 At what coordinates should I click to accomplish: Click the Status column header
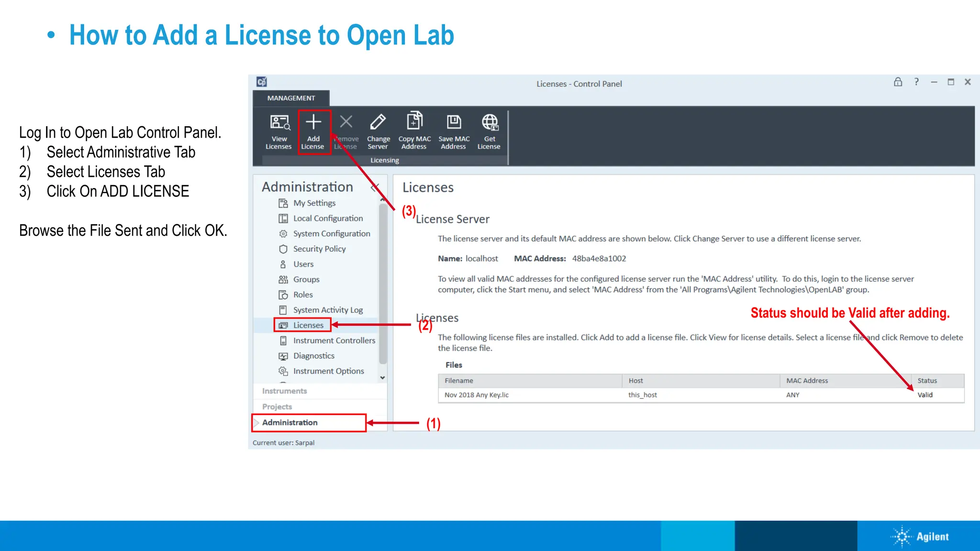coord(927,381)
